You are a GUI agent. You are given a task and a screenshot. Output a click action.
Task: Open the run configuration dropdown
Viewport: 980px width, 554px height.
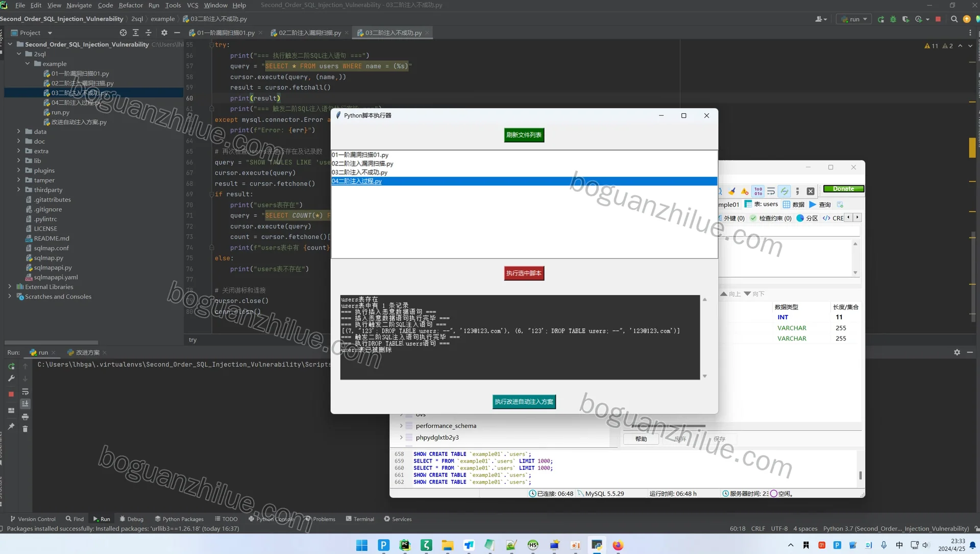coord(854,19)
